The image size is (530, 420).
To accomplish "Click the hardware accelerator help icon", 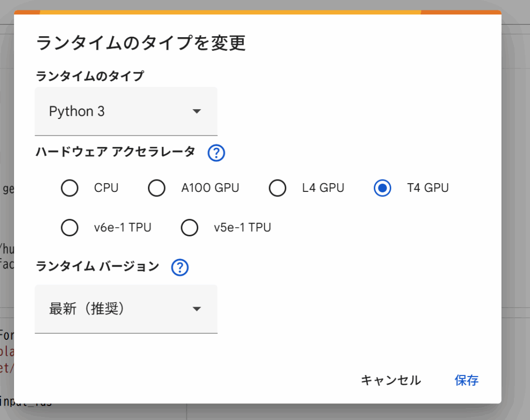I will (216, 153).
